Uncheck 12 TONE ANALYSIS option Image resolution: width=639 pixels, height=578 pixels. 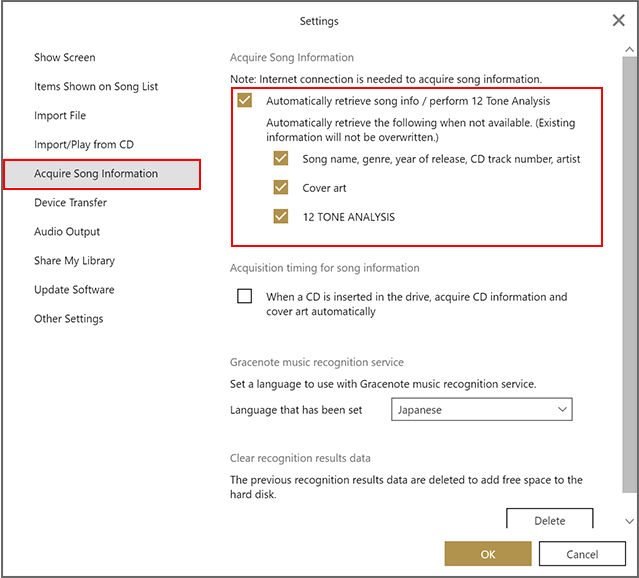point(281,216)
